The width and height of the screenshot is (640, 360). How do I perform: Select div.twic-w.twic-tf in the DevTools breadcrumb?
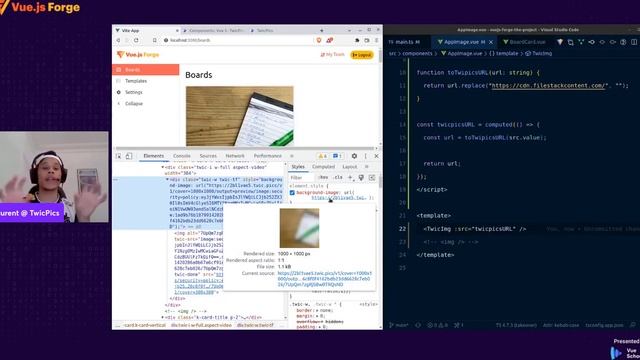pyautogui.click(x=255, y=325)
